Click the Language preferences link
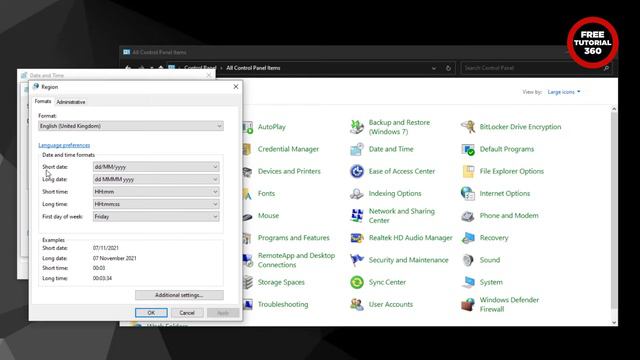Screen dimensions: 640x360 pos(64,145)
